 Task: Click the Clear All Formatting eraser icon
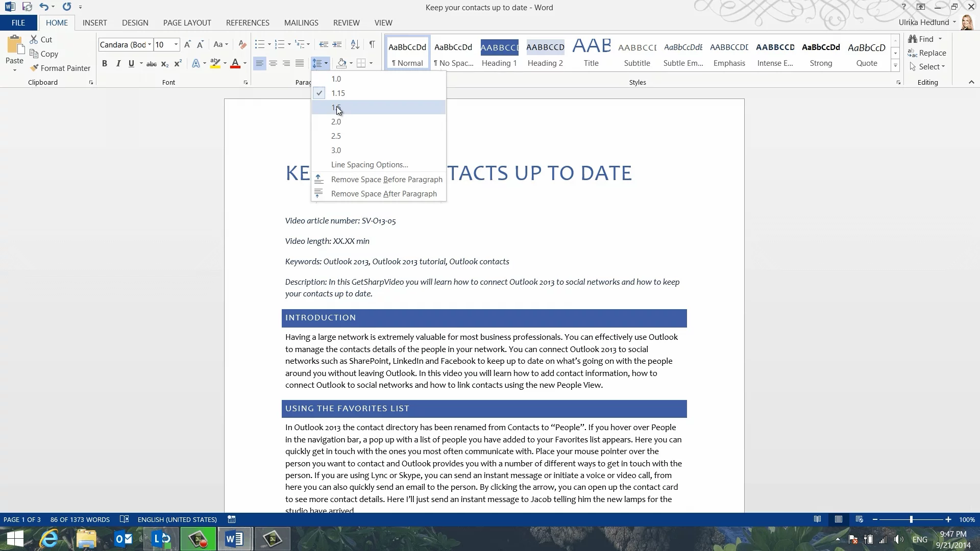click(x=242, y=44)
